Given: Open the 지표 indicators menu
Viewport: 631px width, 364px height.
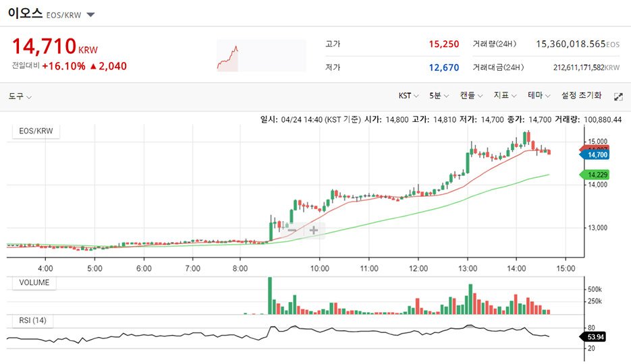Looking at the screenshot, I should [x=505, y=96].
